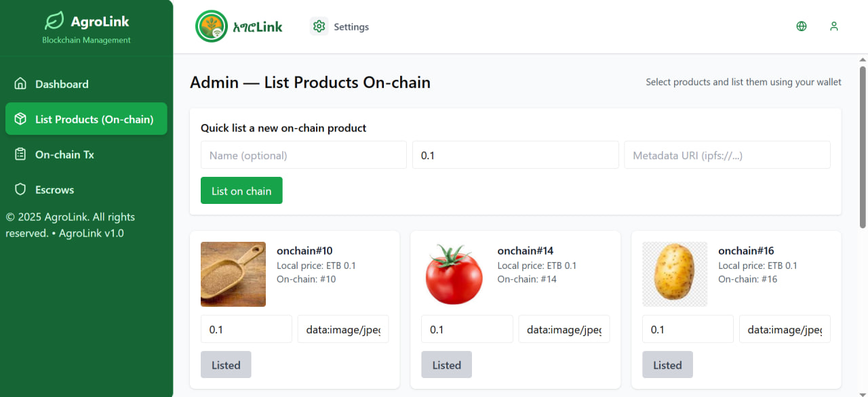Click the Listed button under onchain#14
This screenshot has height=397, width=868.
click(x=446, y=364)
